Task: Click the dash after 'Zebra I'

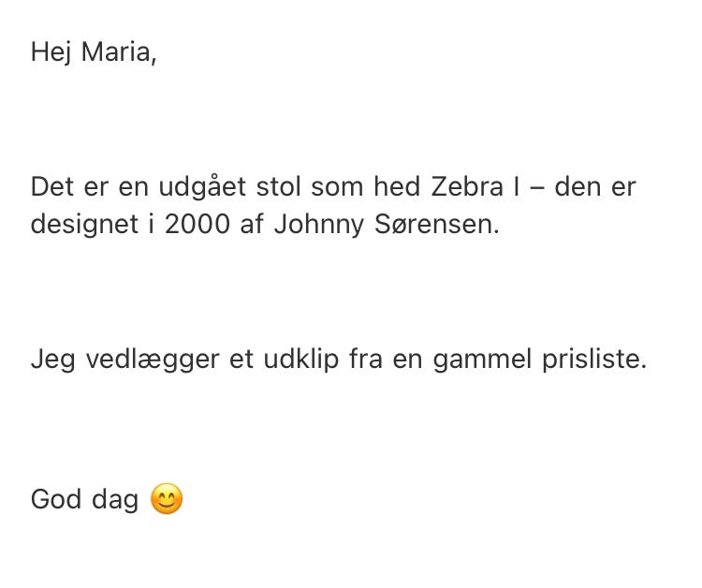Action: pyautogui.click(x=537, y=188)
